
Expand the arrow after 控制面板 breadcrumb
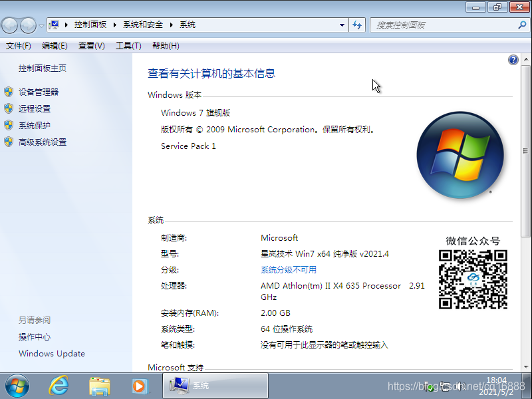click(115, 25)
